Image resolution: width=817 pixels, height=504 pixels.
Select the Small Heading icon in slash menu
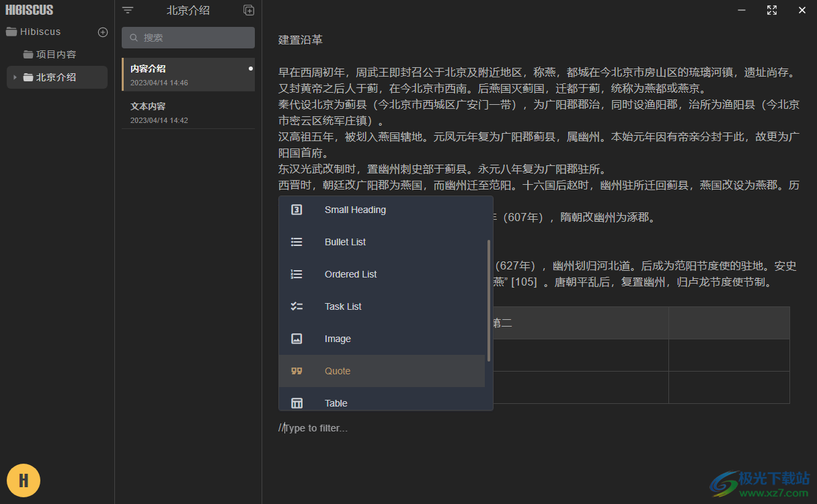point(297,210)
